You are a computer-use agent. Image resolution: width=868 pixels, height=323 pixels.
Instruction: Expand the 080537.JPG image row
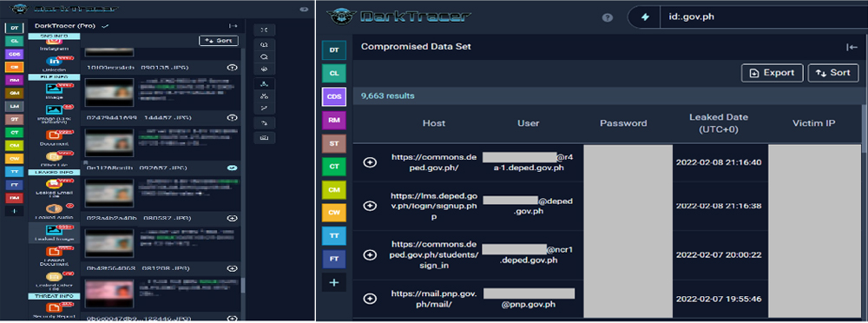[233, 218]
